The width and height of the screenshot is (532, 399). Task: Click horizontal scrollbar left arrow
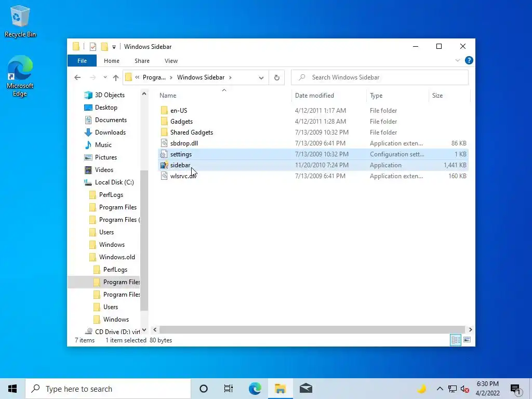[x=155, y=329]
